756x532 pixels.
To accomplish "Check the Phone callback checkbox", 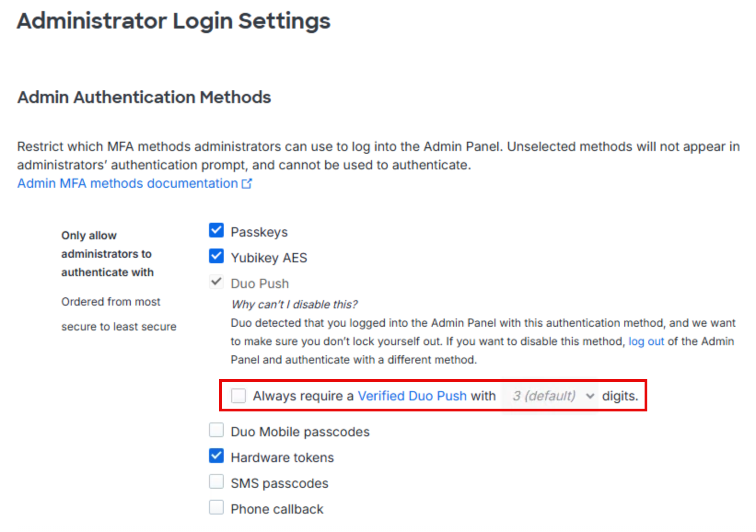I will 216,508.
